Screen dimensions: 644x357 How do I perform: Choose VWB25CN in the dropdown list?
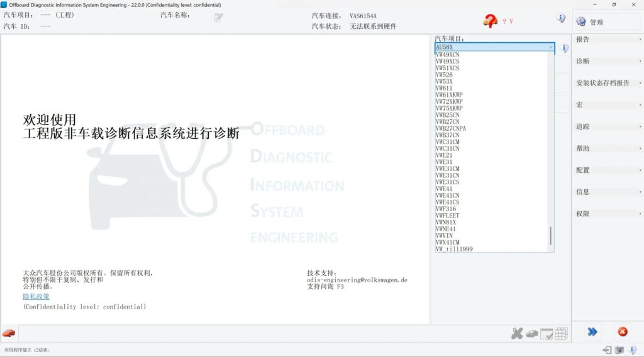coord(491,115)
